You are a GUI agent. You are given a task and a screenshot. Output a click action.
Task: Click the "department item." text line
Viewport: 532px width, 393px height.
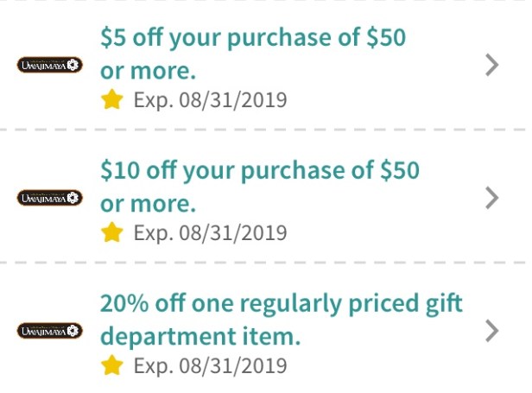[x=200, y=337]
